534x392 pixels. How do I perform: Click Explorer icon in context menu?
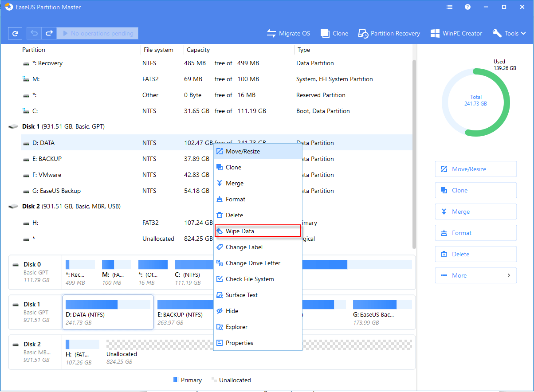pyautogui.click(x=220, y=327)
